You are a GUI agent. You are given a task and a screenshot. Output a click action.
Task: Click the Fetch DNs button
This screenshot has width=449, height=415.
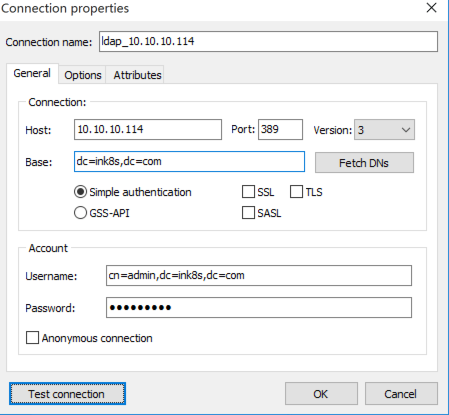coord(364,163)
